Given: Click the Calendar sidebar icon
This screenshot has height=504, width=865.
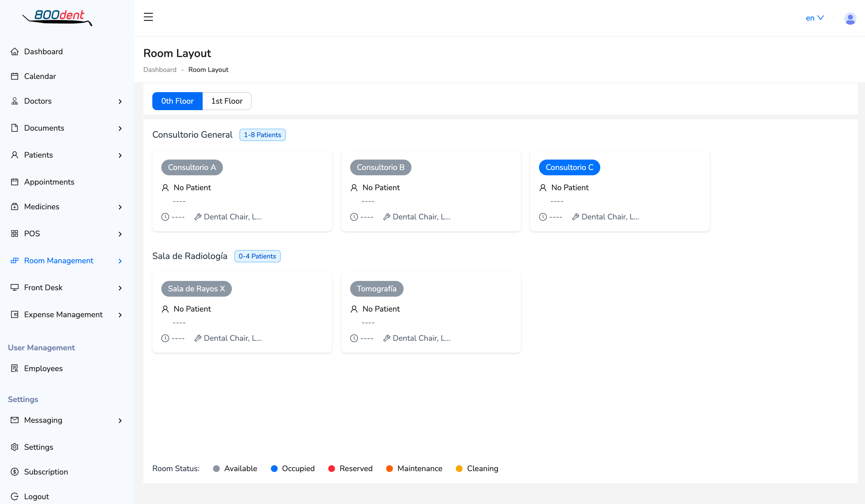Looking at the screenshot, I should 14,76.
